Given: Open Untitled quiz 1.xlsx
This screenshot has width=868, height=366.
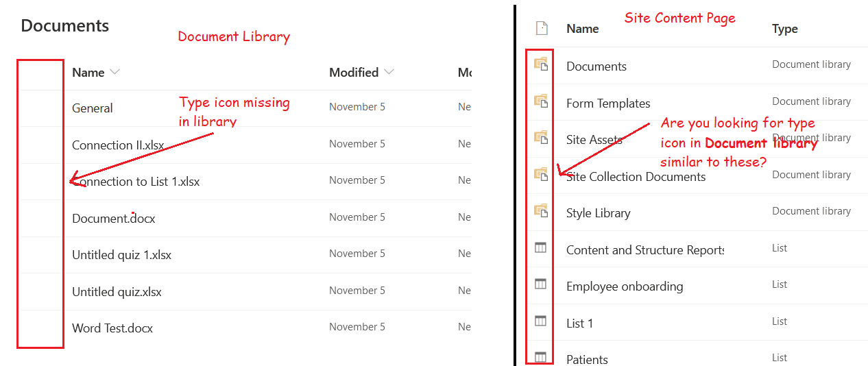Looking at the screenshot, I should coord(121,255).
